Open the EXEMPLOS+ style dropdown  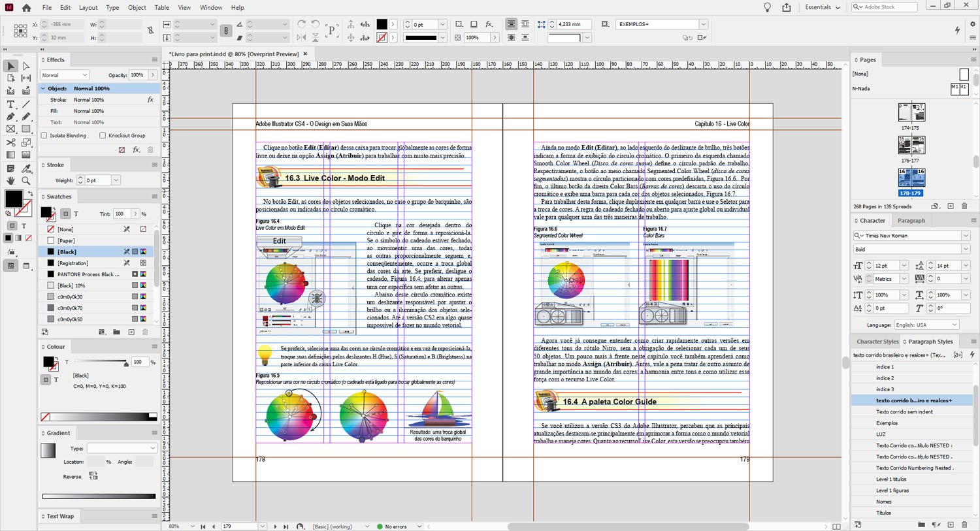(704, 24)
